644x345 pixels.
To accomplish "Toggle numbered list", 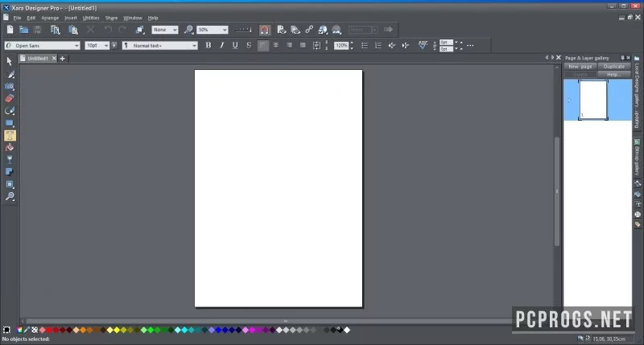I will click(378, 45).
